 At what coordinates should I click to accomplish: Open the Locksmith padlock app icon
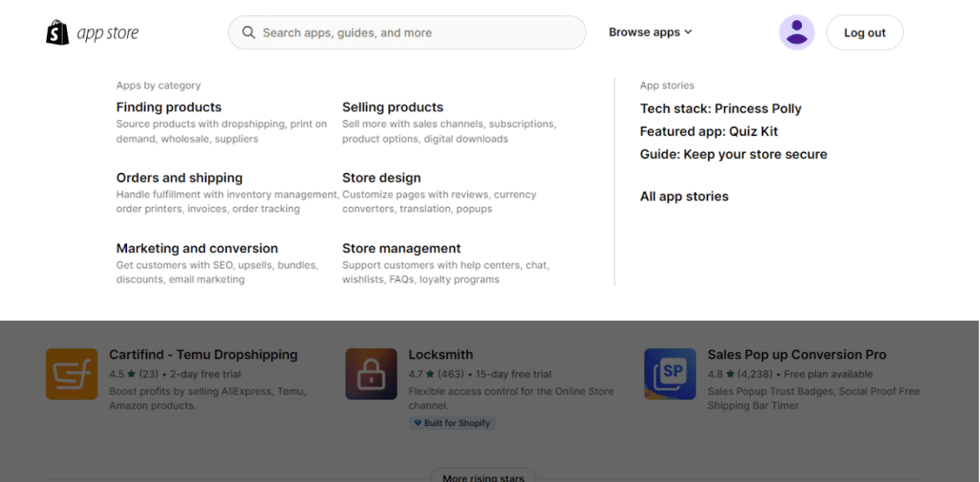371,374
